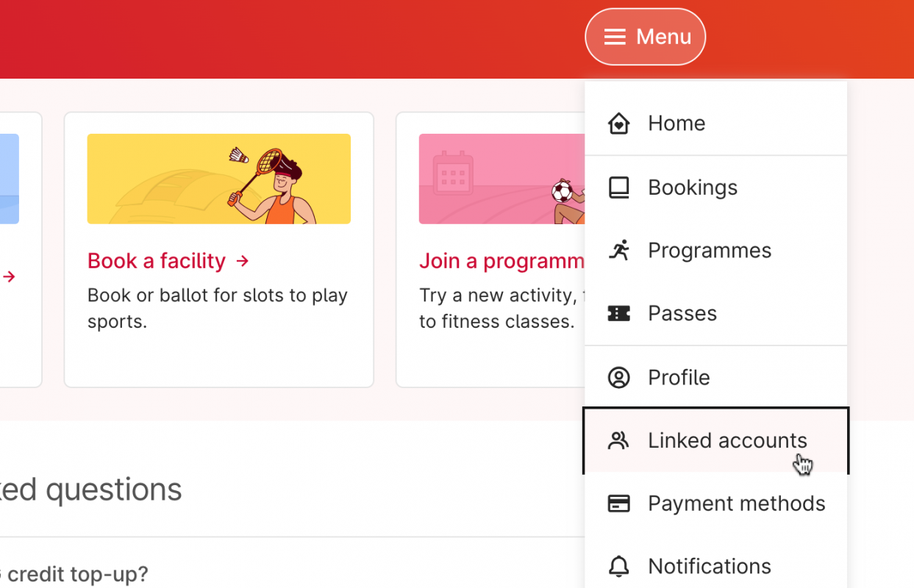
Task: Click the Notifications bell icon
Action: (x=618, y=567)
